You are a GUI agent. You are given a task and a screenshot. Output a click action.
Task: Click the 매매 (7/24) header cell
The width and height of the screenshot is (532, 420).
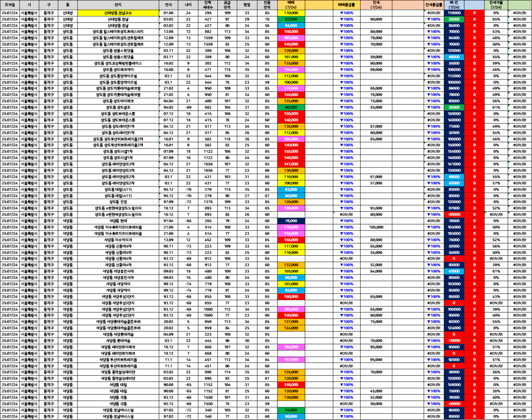tap(291, 5)
